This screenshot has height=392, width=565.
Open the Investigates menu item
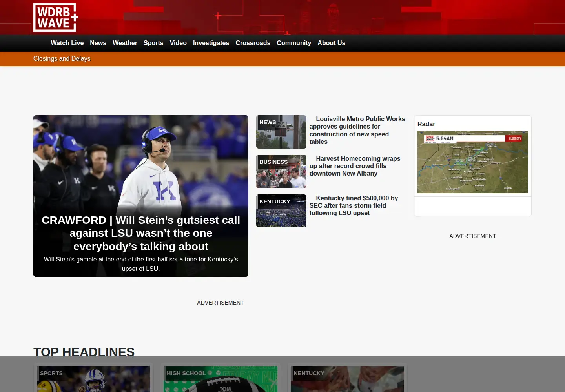(211, 43)
